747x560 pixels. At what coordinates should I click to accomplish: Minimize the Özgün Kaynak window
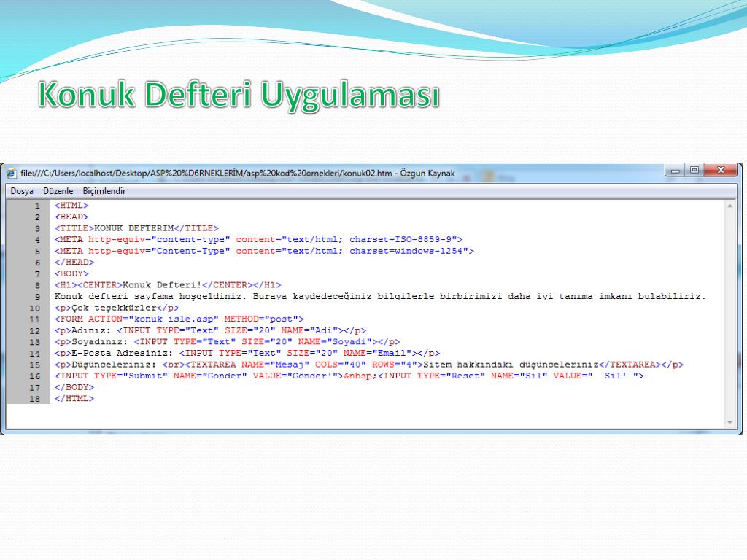coord(675,171)
